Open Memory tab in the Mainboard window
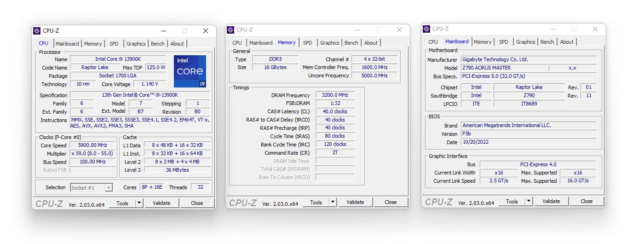 click(483, 42)
